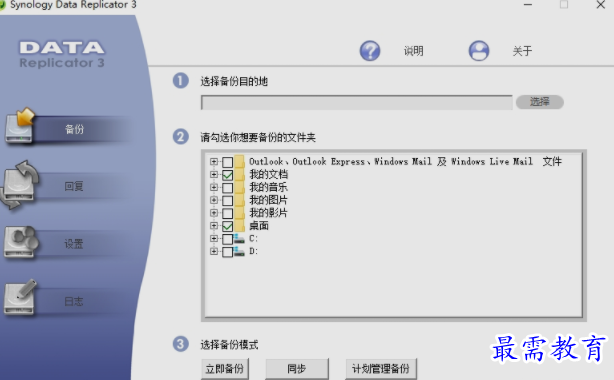This screenshot has width=614, height=380.
Task: Minimize the Synology Data Replicator window
Action: [528, 5]
